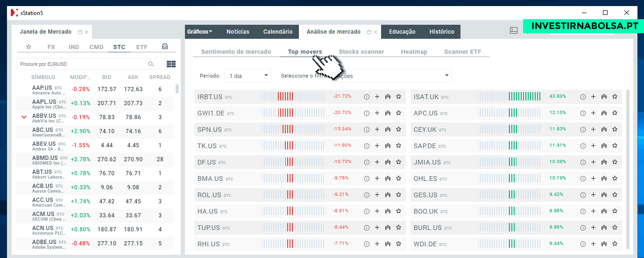Star IRBT.US as favorite

(x=398, y=97)
